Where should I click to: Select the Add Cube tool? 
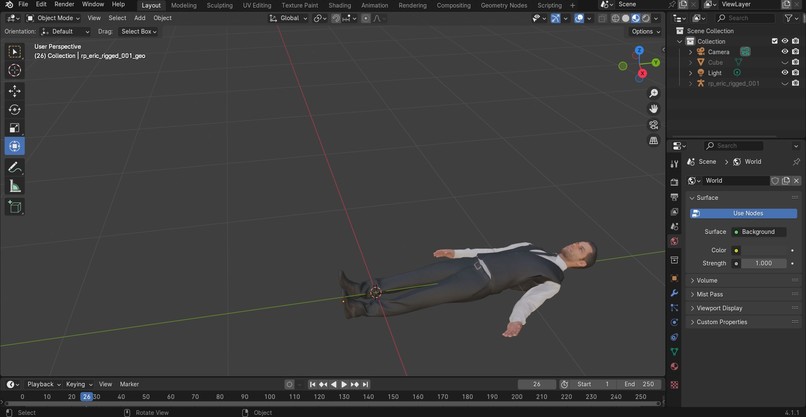coord(14,207)
